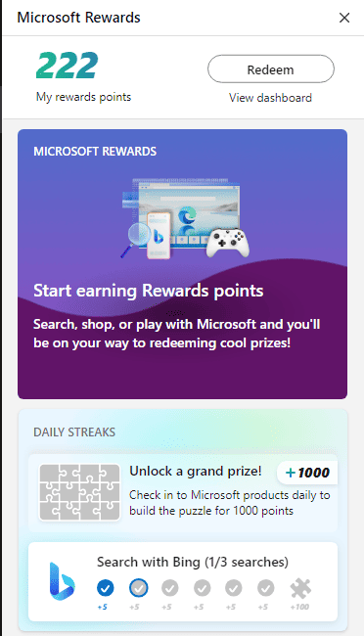Viewport: 364px width, 636px height.
Task: Click the fifth gray search checkmark
Action: point(233,588)
